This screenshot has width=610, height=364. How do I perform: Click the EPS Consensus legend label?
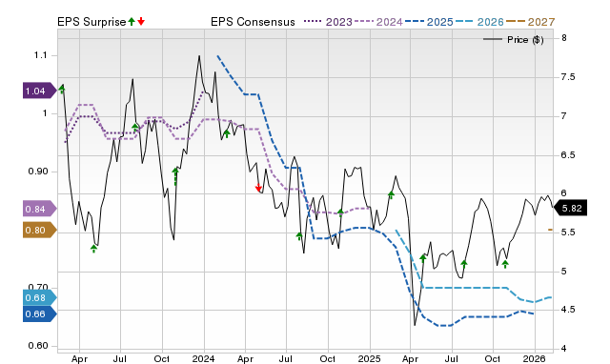(253, 22)
